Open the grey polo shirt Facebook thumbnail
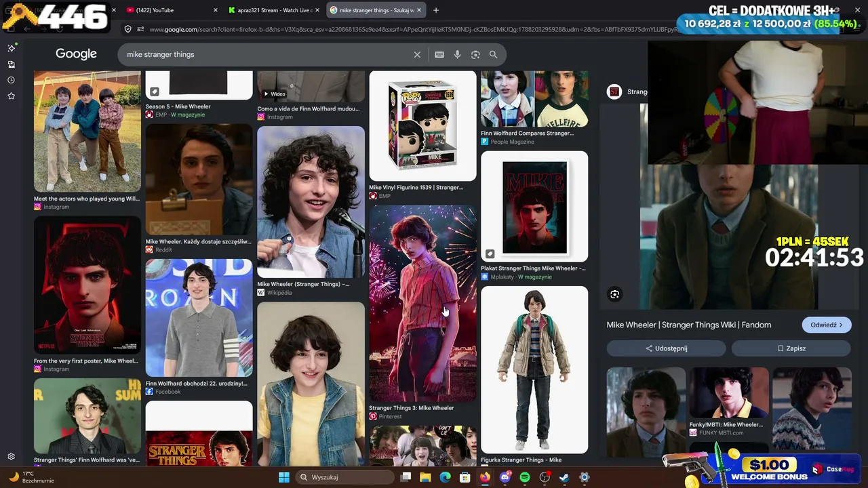Image resolution: width=868 pixels, height=488 pixels. click(199, 318)
